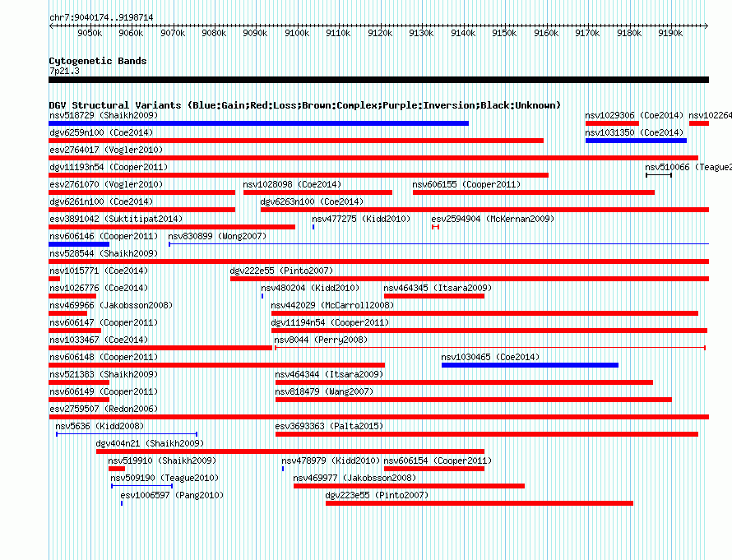Select nsv521383 (Shaikh2009) label
Image resolution: width=732 pixels, height=560 pixels.
[x=104, y=374]
